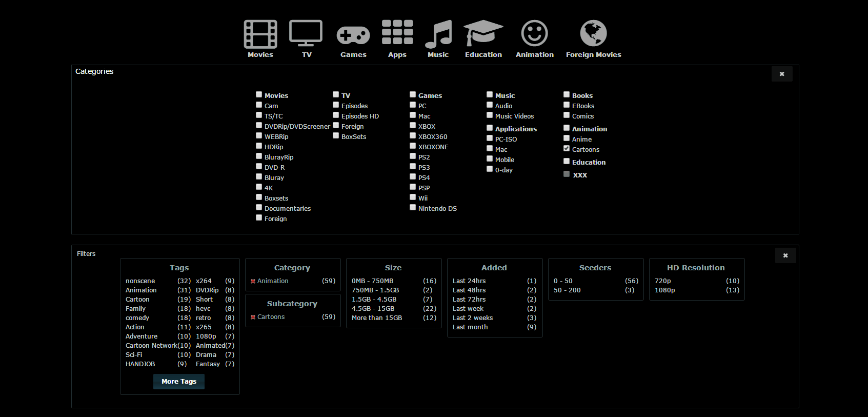868x417 pixels.
Task: Tick the Games category checkbox
Action: 413,94
